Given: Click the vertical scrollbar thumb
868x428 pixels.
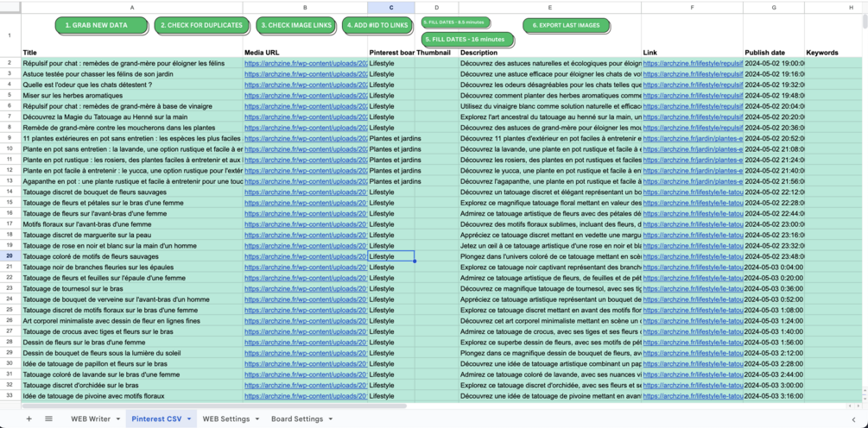Looking at the screenshot, I should click(x=865, y=21).
